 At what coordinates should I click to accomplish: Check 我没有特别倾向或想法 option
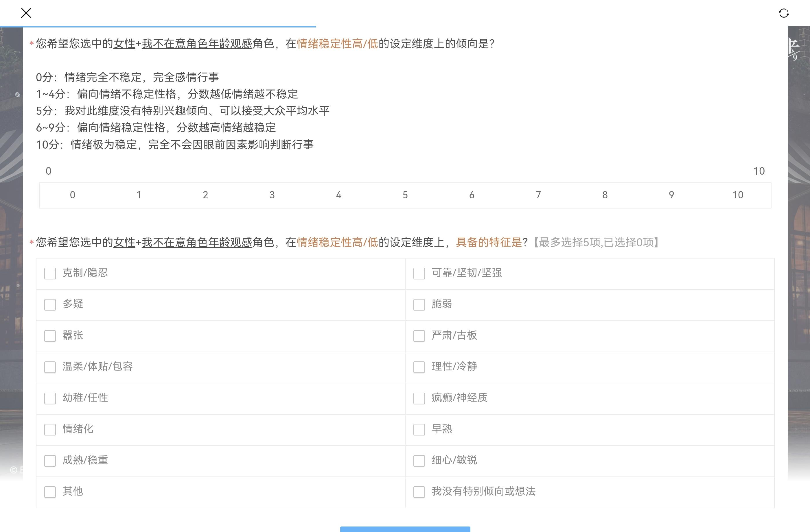(419, 492)
